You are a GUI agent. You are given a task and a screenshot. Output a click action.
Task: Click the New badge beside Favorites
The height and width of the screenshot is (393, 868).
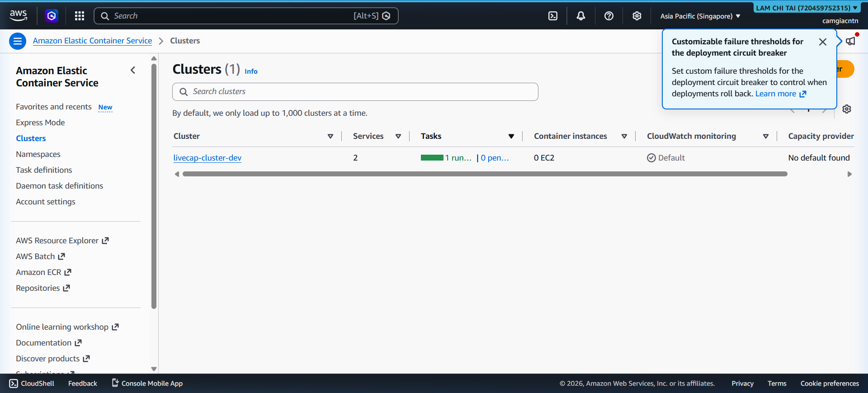(105, 108)
